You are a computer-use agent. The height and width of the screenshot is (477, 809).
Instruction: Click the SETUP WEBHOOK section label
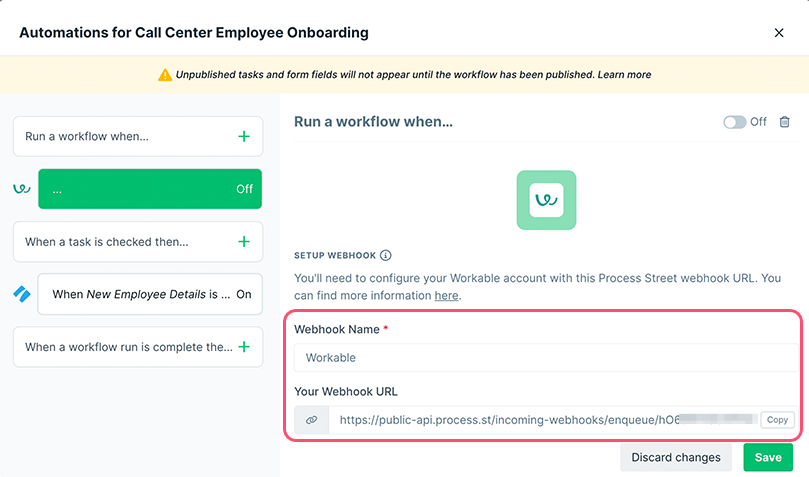335,255
